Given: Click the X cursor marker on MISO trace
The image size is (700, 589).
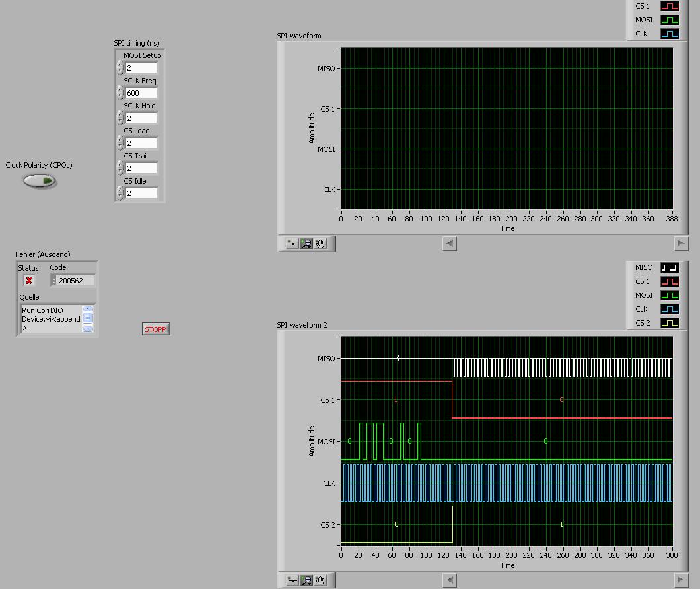Looking at the screenshot, I should click(397, 358).
